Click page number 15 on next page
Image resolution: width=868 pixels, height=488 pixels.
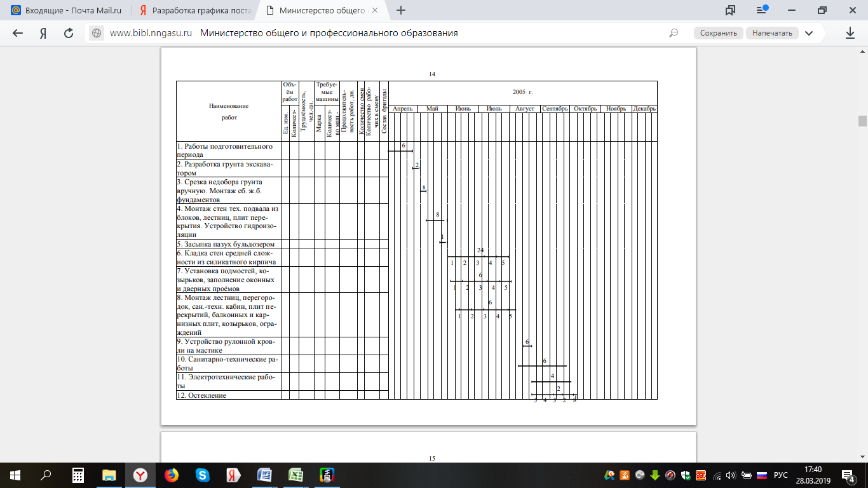pyautogui.click(x=432, y=458)
